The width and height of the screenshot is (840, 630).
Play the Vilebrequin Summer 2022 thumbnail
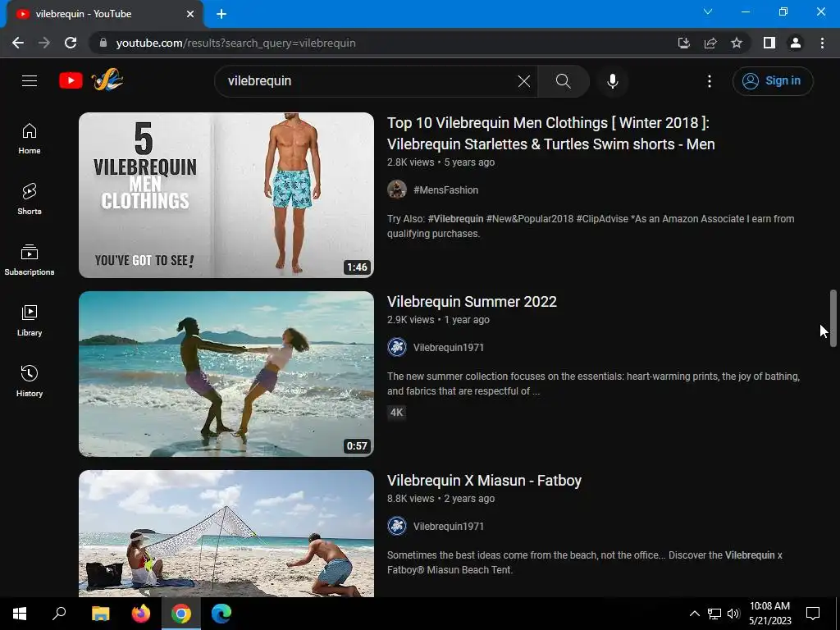[226, 374]
